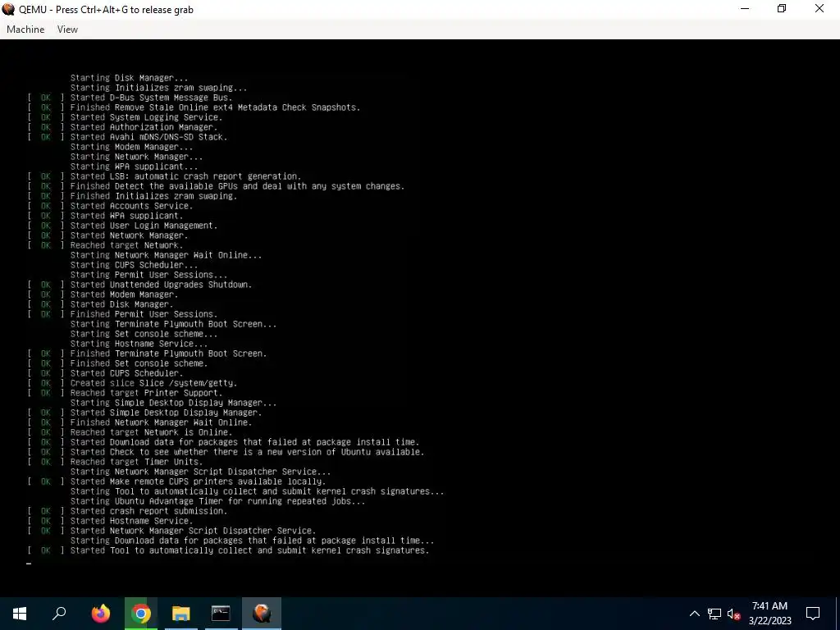Click 'Finished Set console scheme.' line

pyautogui.click(x=139, y=363)
